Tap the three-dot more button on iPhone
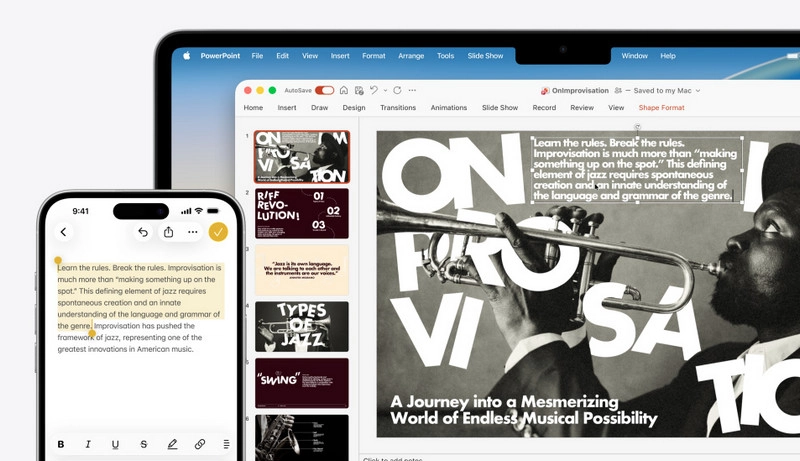This screenshot has width=800, height=461. [192, 232]
